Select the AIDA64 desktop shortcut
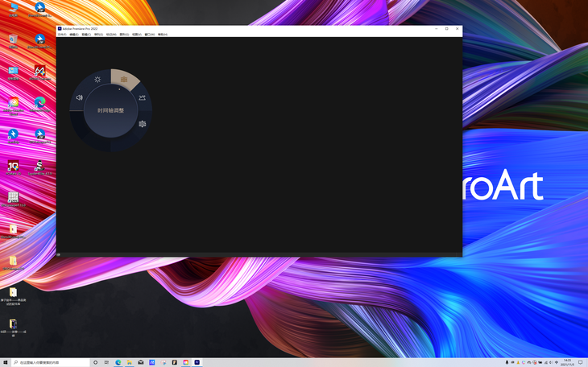 (x=39, y=72)
